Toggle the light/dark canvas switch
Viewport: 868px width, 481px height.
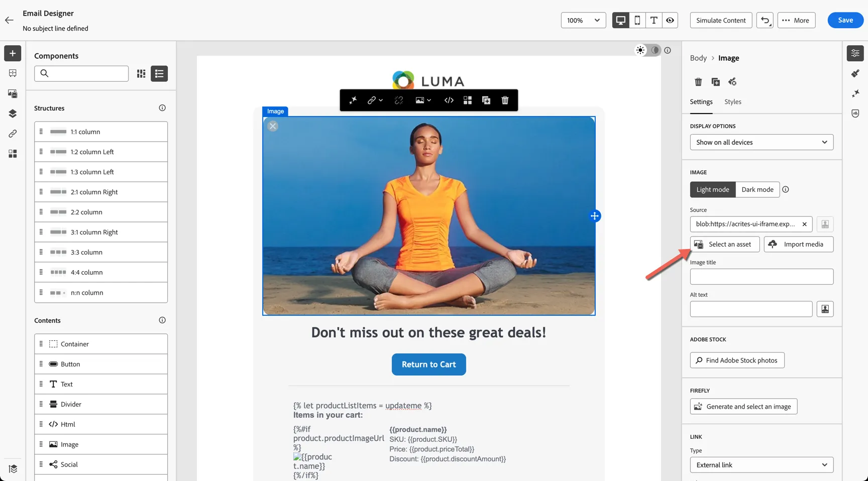tap(648, 50)
